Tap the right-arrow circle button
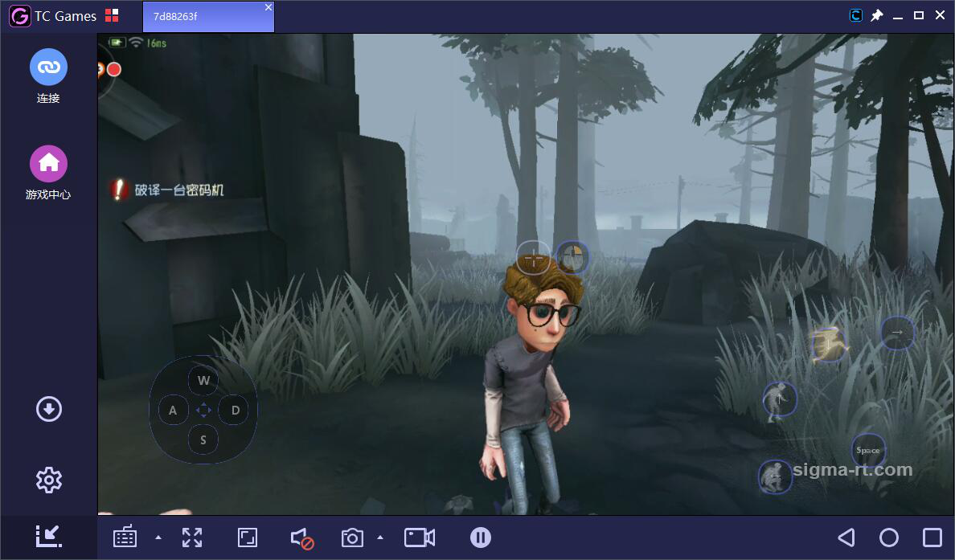 897,333
